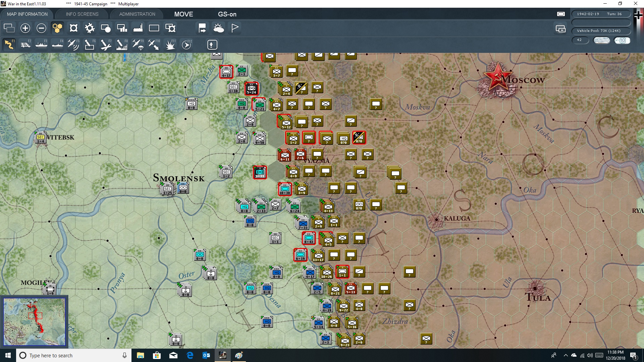The width and height of the screenshot is (644, 362).
Task: Click the overlapping windows icon in the top toolbar
Action: click(9, 28)
